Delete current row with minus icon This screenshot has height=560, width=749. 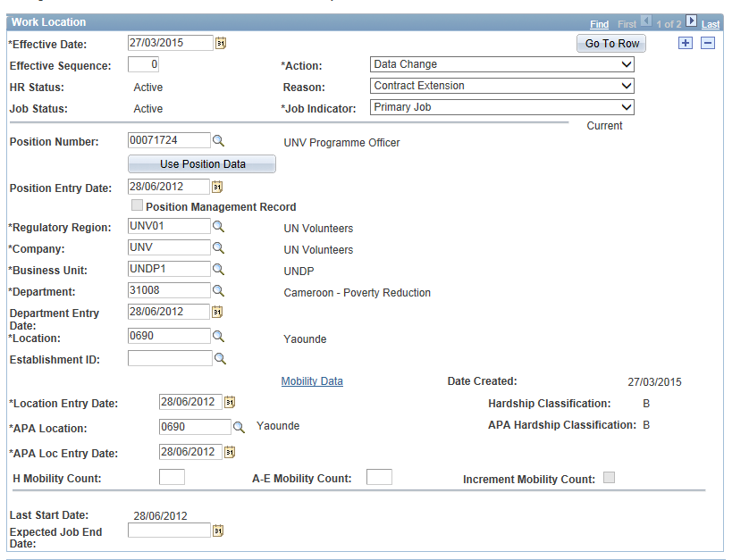click(708, 43)
